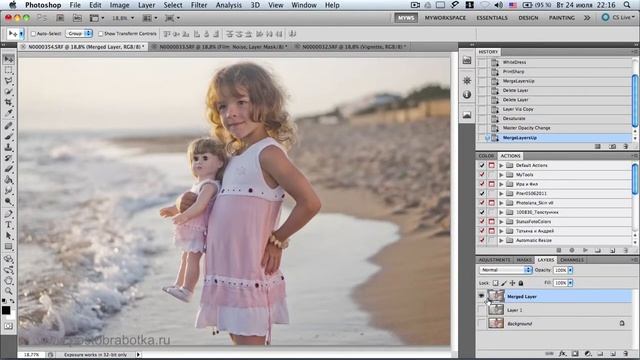Toggle the MyTools action set checkmark
Image resolution: width=640 pixels, height=360 pixels.
click(482, 175)
